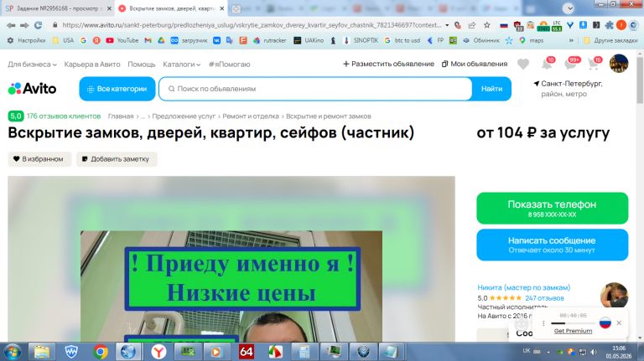Screen dimensions: 644x361
Task: Open Карьера в Авито link
Action: point(92,64)
